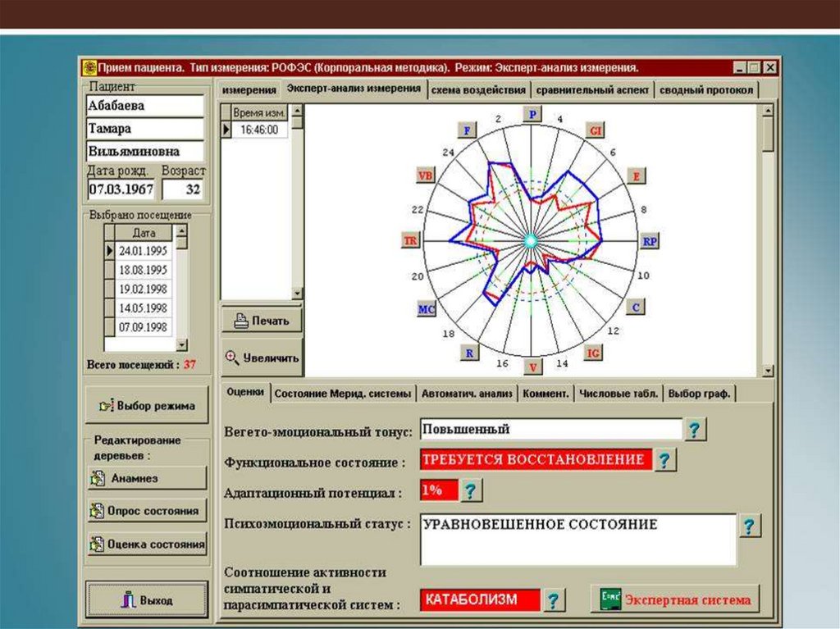The width and height of the screenshot is (840, 629).
Task: Click help icon beside Вегето-эмоциональный тонус field
Action: (x=695, y=430)
